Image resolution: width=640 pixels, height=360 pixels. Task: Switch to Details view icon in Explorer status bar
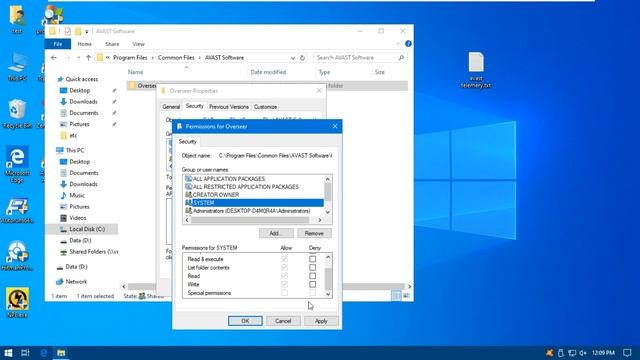[x=396, y=296]
